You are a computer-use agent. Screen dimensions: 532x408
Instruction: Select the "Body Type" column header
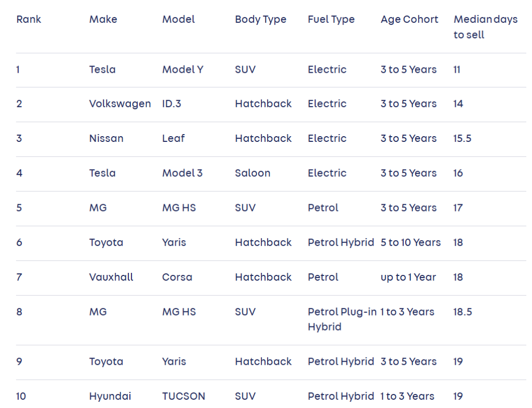click(260, 20)
